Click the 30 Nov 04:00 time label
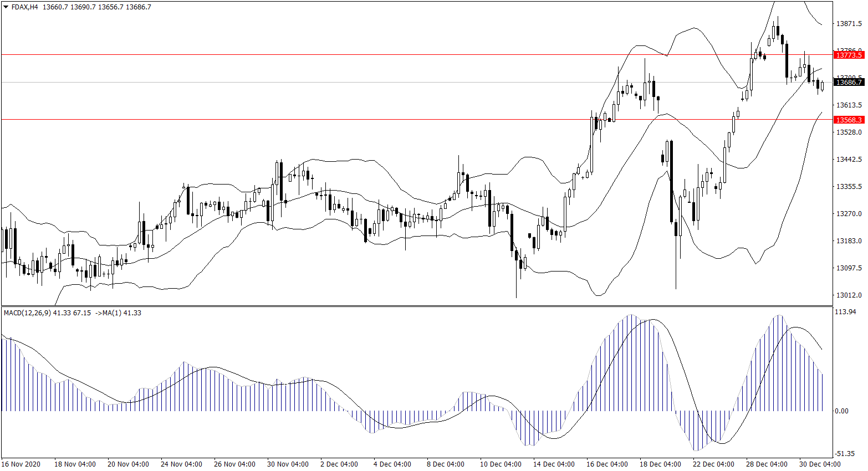Screen dimensions: 868x471 click(288, 464)
